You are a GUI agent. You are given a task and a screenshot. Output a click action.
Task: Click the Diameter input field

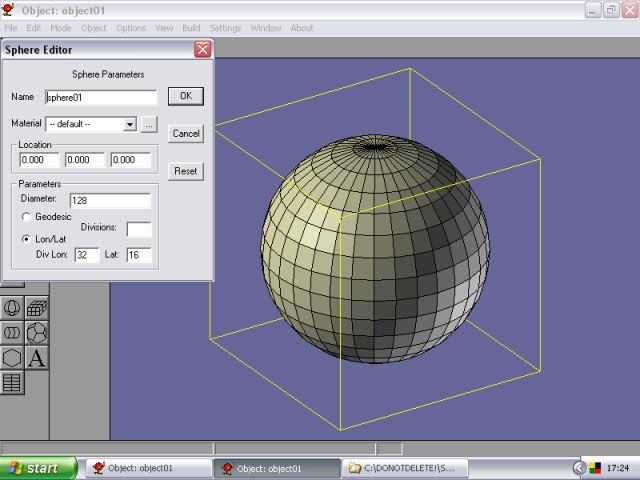coord(109,200)
